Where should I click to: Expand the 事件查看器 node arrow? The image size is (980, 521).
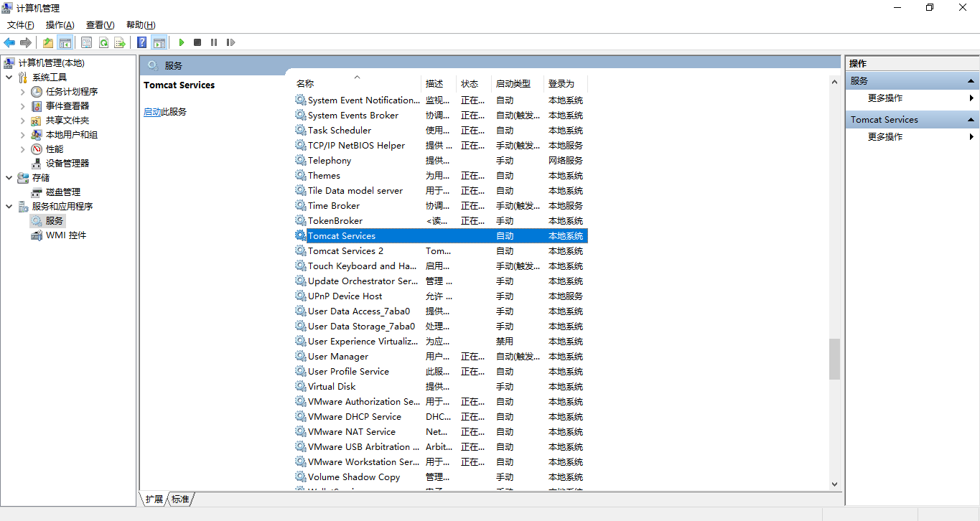tap(23, 106)
